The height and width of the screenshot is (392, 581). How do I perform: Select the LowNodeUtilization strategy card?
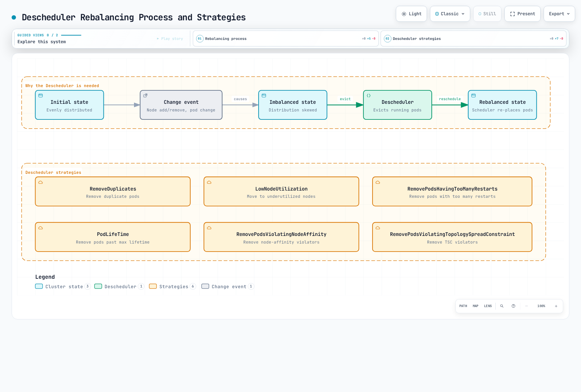tap(281, 192)
